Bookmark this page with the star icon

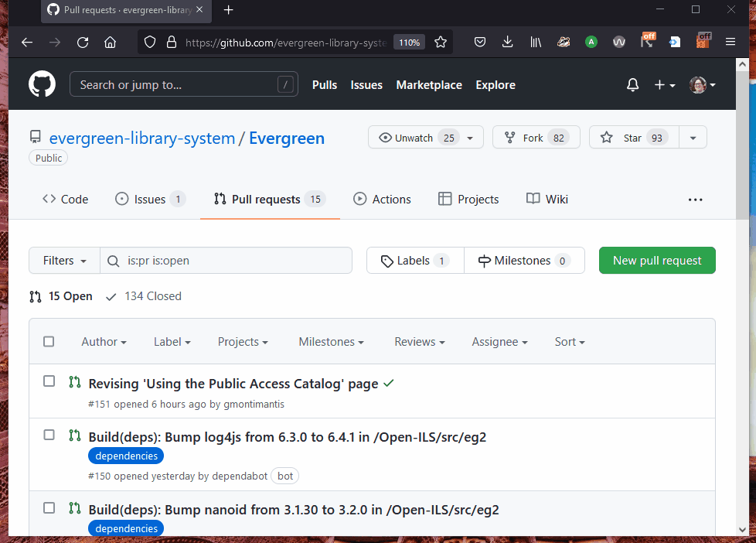tap(441, 43)
